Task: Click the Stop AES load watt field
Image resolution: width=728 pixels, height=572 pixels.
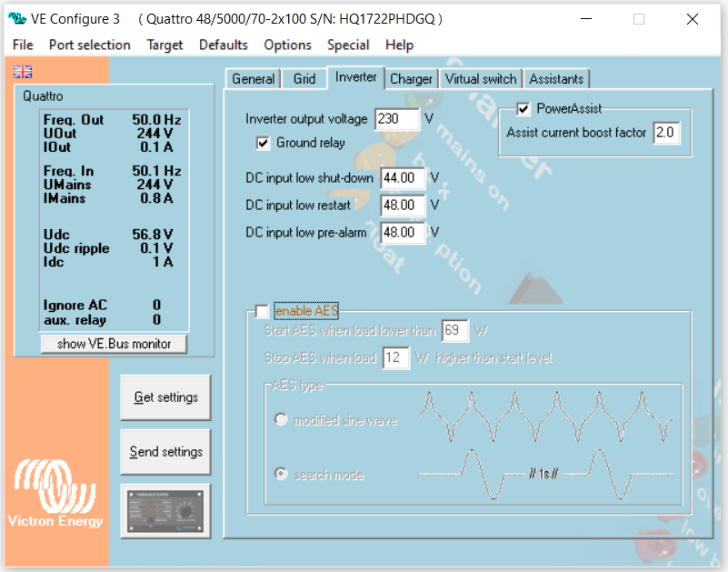Action: (x=395, y=357)
